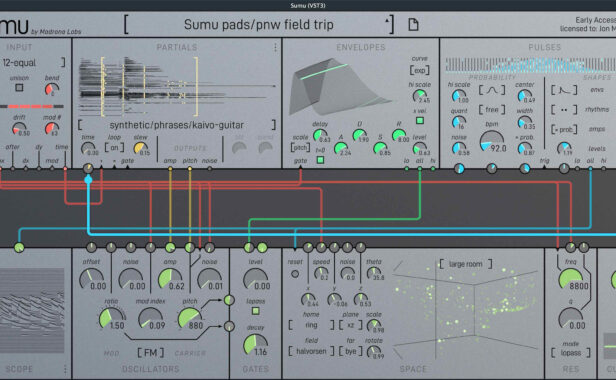The image size is (616, 380).
Task: Click the Space theta dial
Action: pos(373,273)
